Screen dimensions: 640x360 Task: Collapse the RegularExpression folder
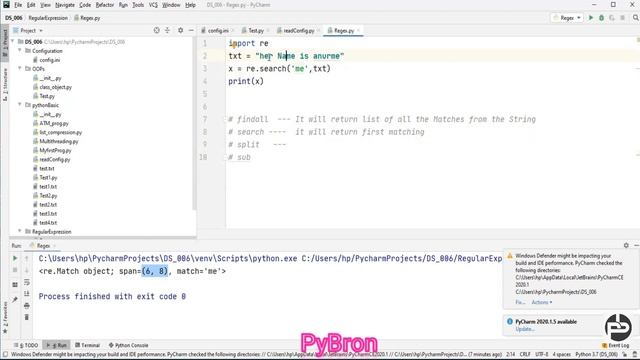(20, 231)
